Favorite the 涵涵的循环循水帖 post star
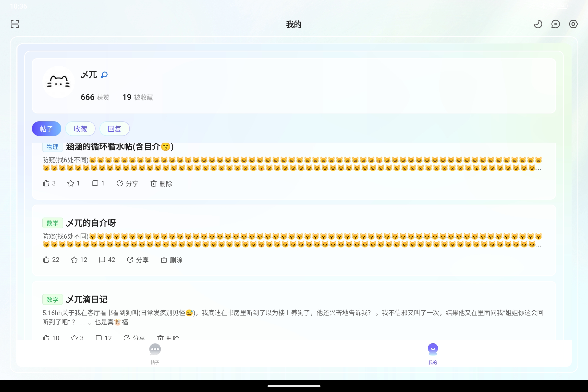This screenshot has height=392, width=588. tap(73, 184)
